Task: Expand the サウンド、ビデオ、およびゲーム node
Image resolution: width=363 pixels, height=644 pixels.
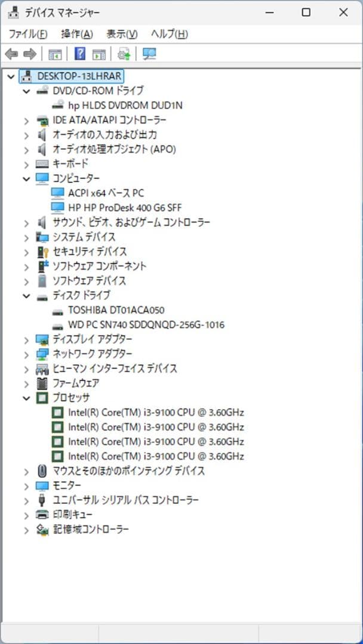Action: click(27, 223)
